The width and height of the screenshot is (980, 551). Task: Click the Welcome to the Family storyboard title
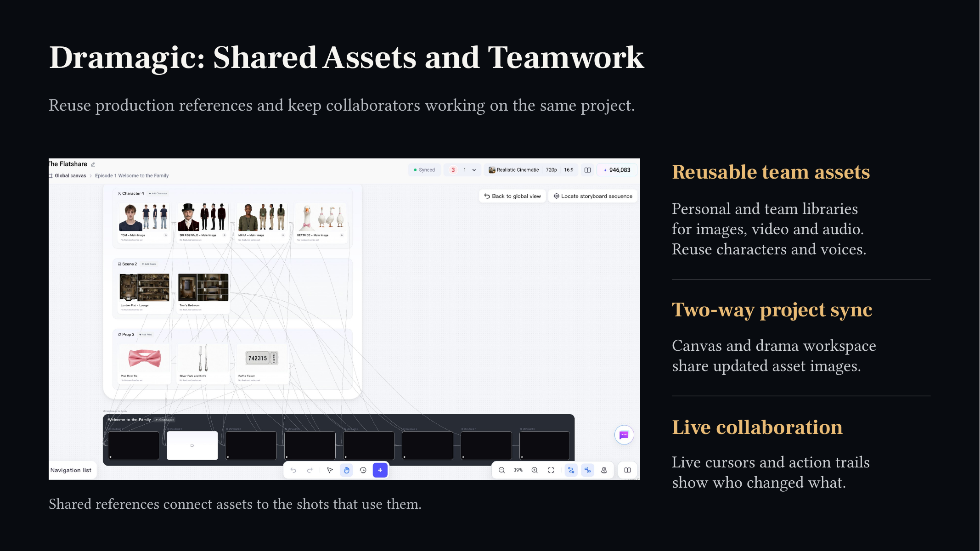tap(129, 420)
